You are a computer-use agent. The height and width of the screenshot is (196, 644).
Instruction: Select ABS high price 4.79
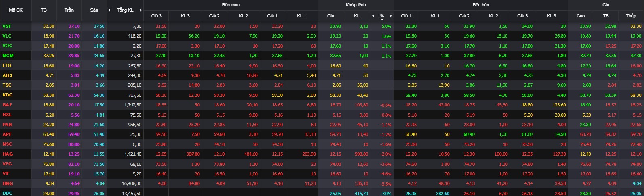click(x=587, y=75)
